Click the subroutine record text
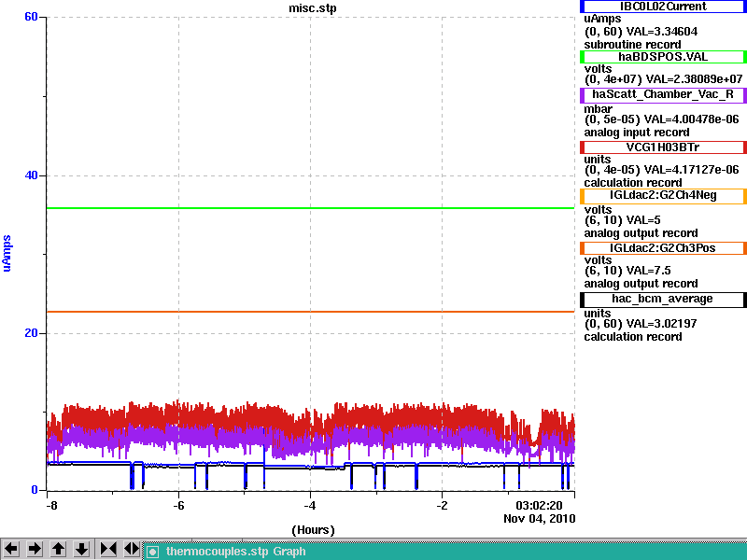The height and width of the screenshot is (560, 747). [x=632, y=45]
